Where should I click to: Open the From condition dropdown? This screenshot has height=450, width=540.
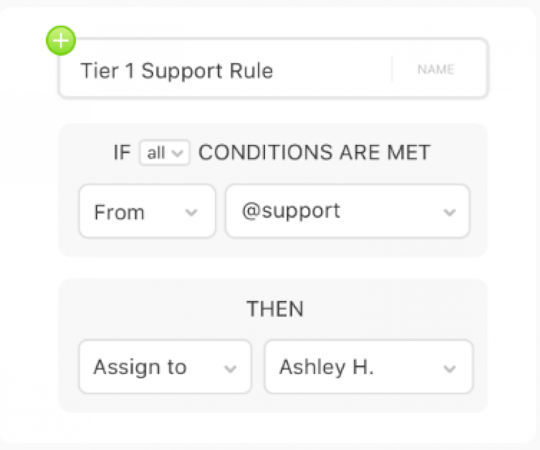click(x=147, y=211)
